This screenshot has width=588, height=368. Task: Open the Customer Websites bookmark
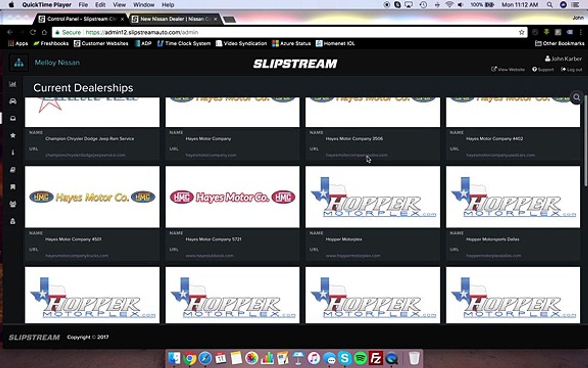tap(101, 43)
